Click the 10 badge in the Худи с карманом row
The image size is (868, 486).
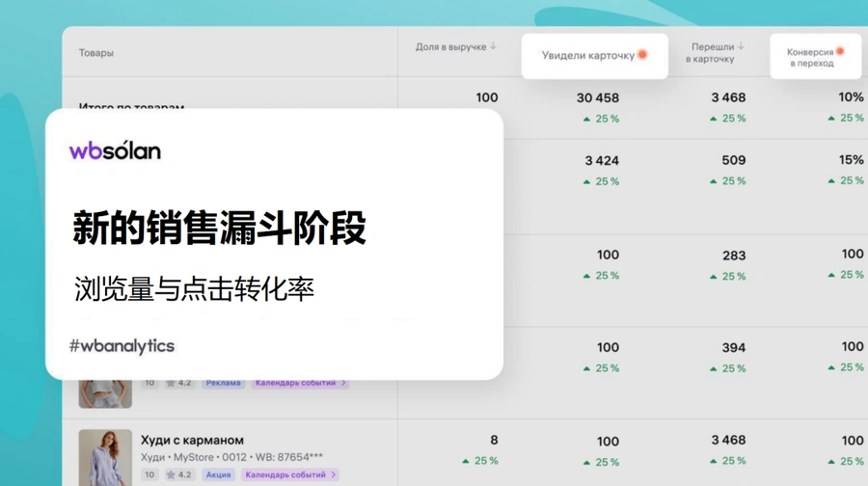[x=149, y=474]
